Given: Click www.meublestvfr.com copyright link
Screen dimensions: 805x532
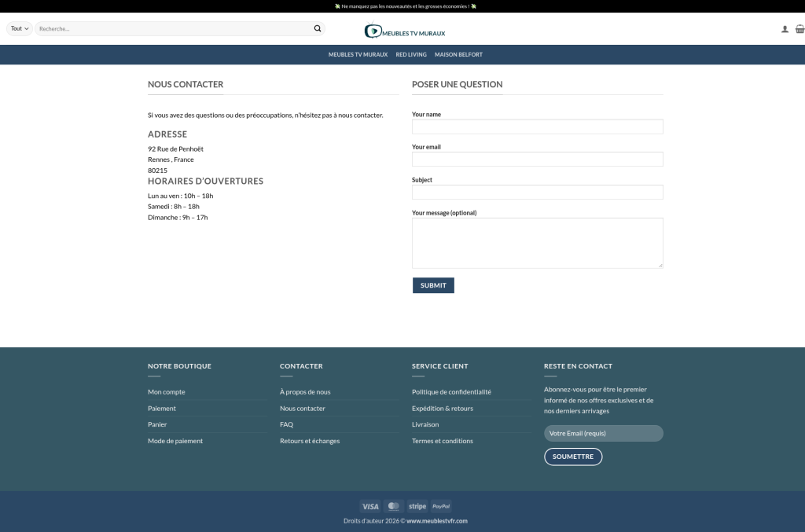Looking at the screenshot, I should pos(437,521).
